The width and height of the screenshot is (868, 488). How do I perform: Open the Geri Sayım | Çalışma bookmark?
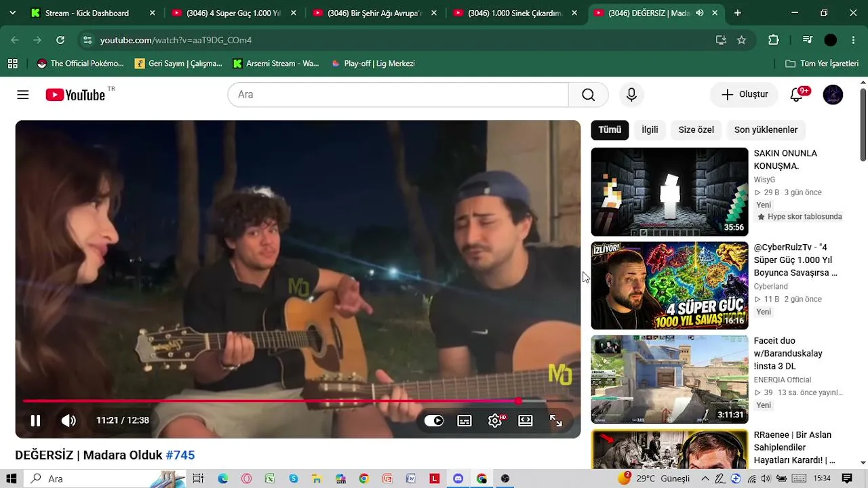coord(178,64)
